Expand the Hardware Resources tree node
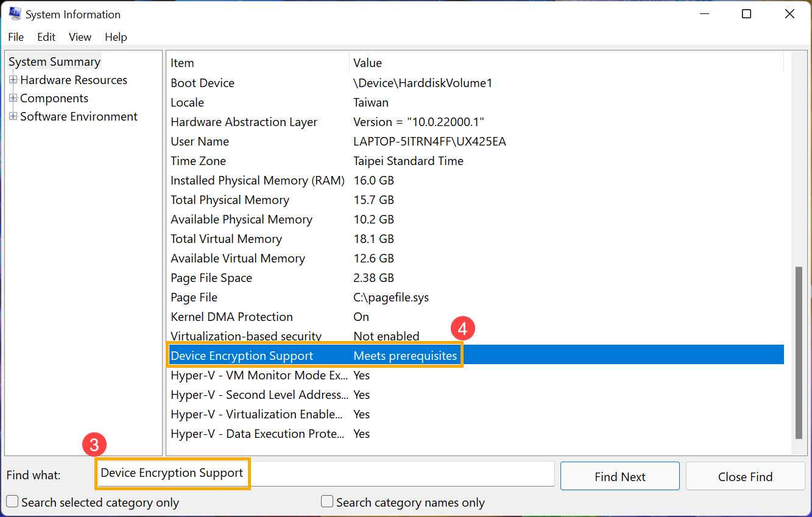Viewport: 812px width, 517px height. (13, 80)
